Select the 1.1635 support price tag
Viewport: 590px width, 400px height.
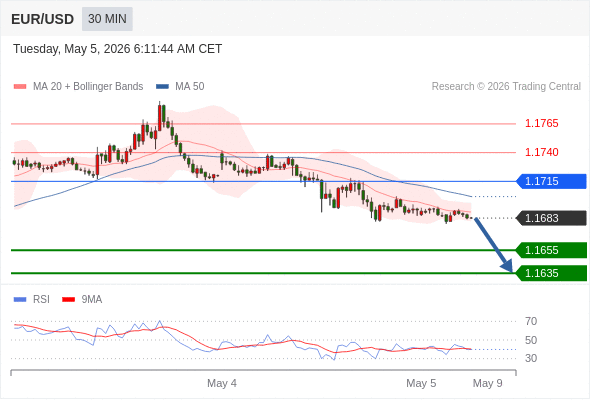click(552, 273)
